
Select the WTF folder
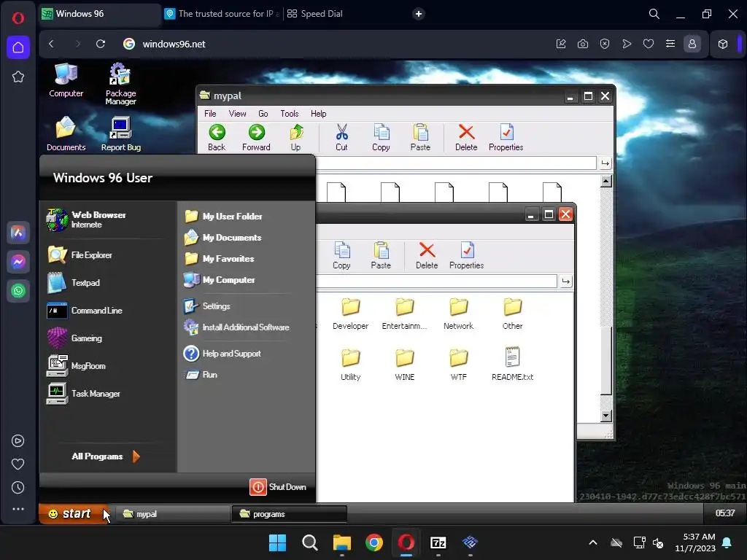(x=458, y=365)
